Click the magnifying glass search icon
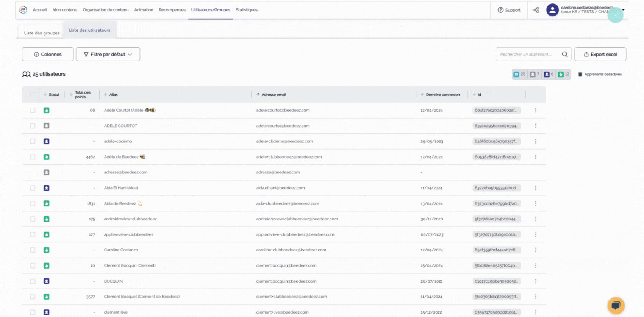The width and height of the screenshot is (644, 317). coord(564,54)
